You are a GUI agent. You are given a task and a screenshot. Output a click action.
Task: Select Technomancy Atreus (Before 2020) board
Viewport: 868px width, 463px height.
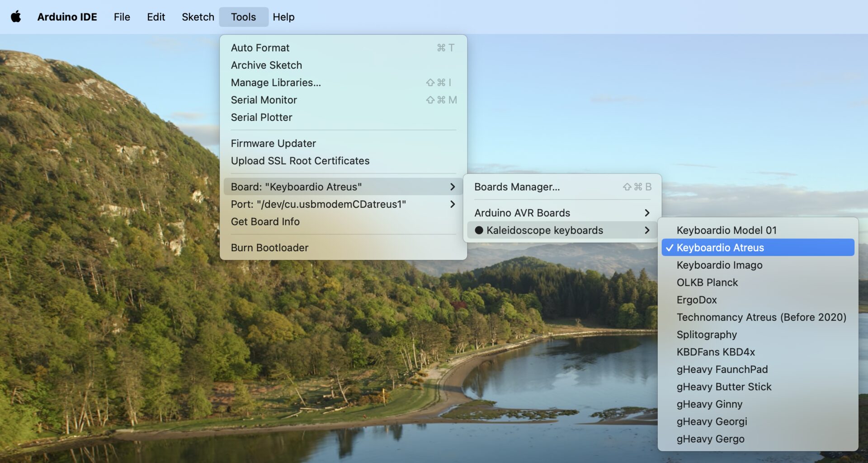pos(758,317)
